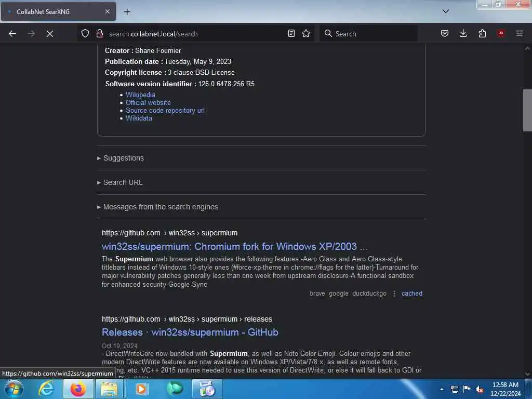Expand the Search URL section
532x399 pixels.
point(120,182)
